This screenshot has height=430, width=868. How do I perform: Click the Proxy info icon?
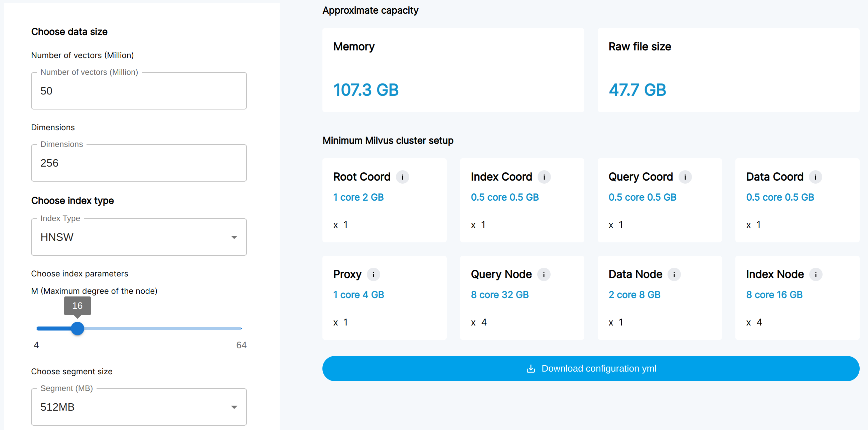[x=373, y=274]
